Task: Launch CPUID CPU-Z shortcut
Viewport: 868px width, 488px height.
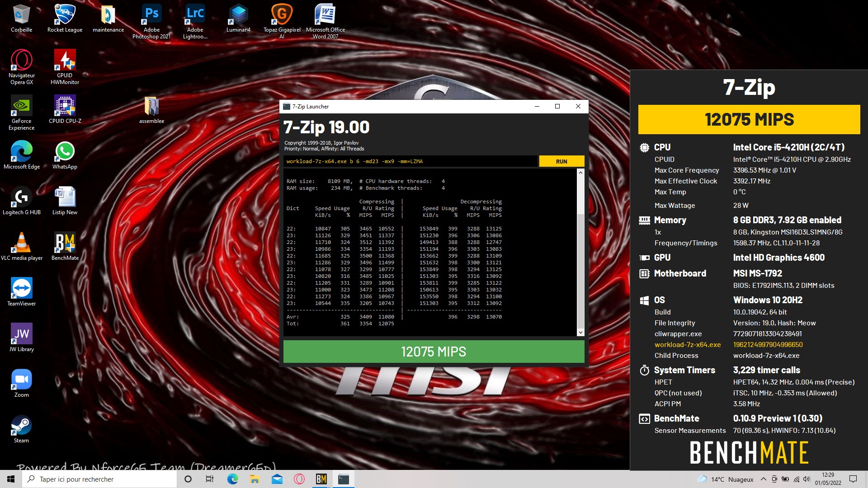Action: pyautogui.click(x=65, y=109)
